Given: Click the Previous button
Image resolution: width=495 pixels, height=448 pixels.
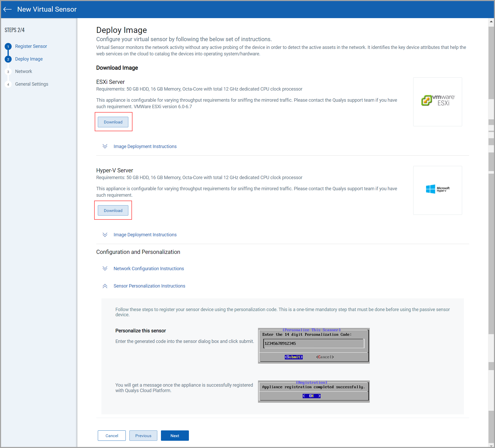Looking at the screenshot, I should click(143, 436).
